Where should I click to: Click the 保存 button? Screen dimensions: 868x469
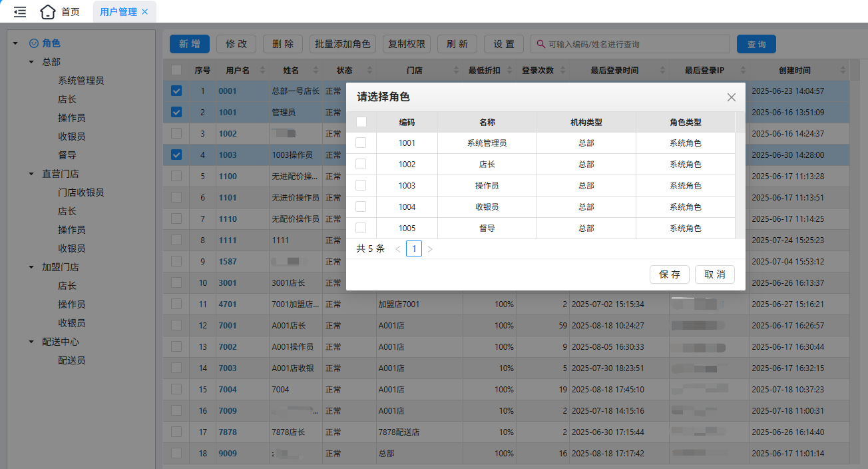(x=670, y=274)
